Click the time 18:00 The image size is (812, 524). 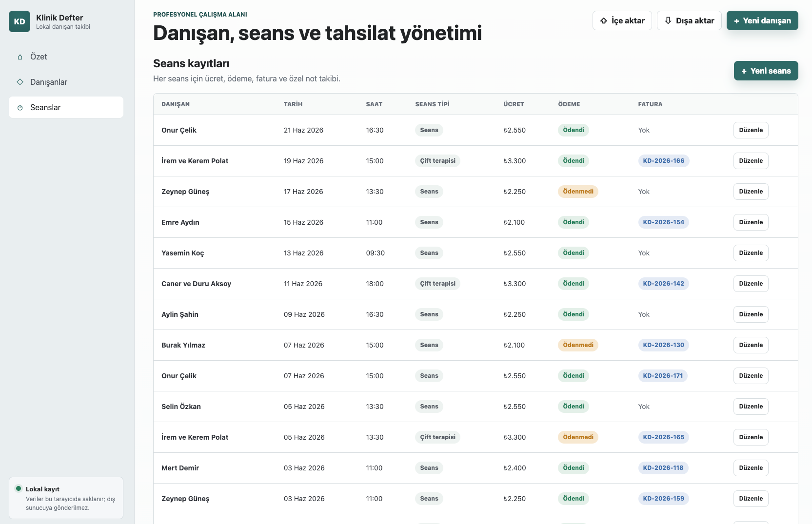pyautogui.click(x=375, y=284)
